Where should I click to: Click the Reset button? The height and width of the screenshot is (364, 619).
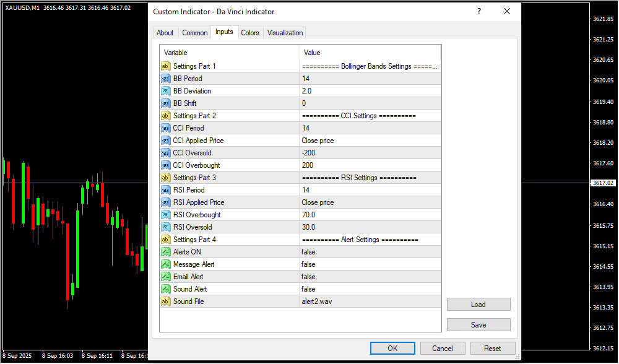click(493, 349)
